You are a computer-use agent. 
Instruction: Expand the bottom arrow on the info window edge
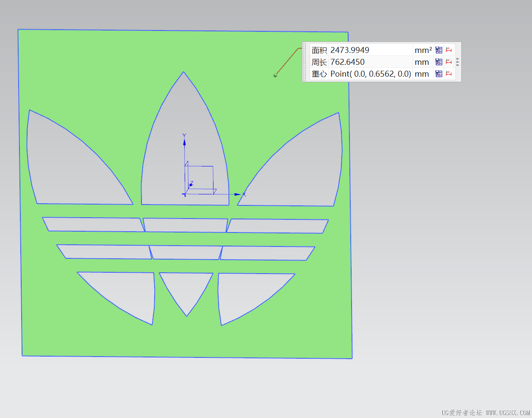pyautogui.click(x=457, y=65)
